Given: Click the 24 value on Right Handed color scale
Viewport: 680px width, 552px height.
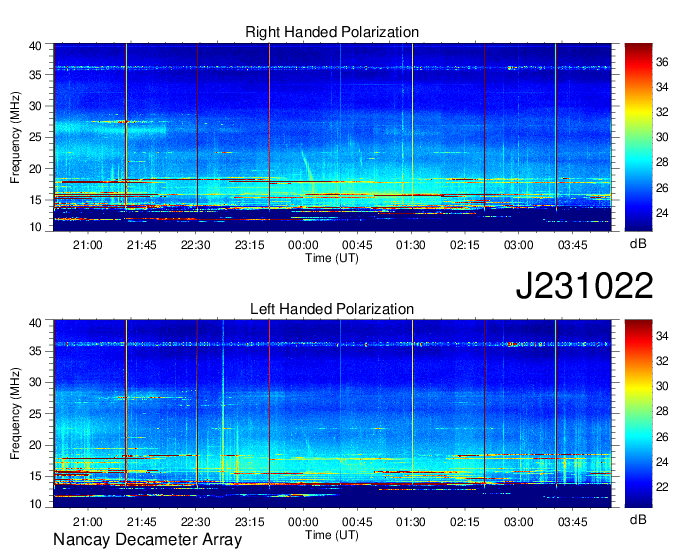Looking at the screenshot, I should pos(662,213).
